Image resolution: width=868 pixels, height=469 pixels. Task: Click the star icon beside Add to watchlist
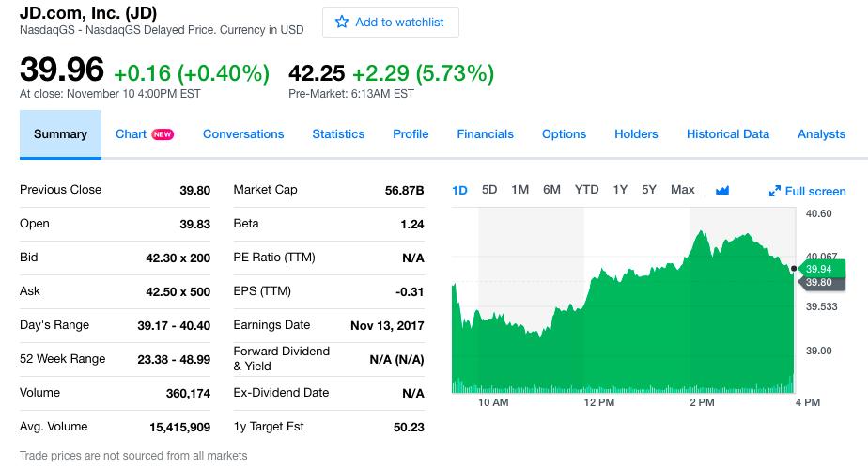tap(342, 22)
